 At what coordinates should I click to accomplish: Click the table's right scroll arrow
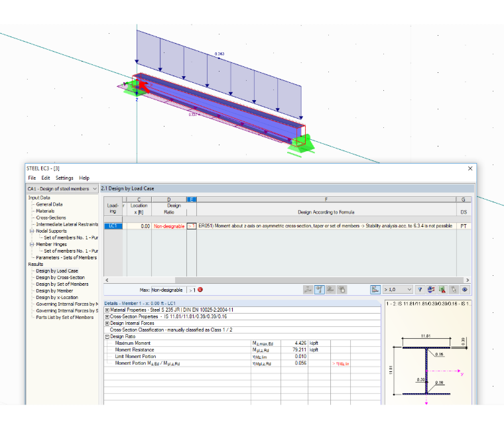pyautogui.click(x=468, y=280)
